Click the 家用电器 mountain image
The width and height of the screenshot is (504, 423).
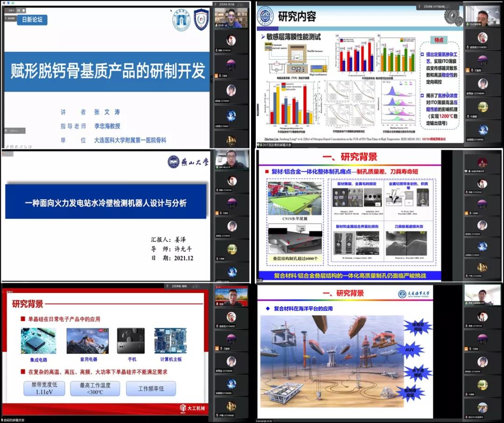(x=87, y=341)
